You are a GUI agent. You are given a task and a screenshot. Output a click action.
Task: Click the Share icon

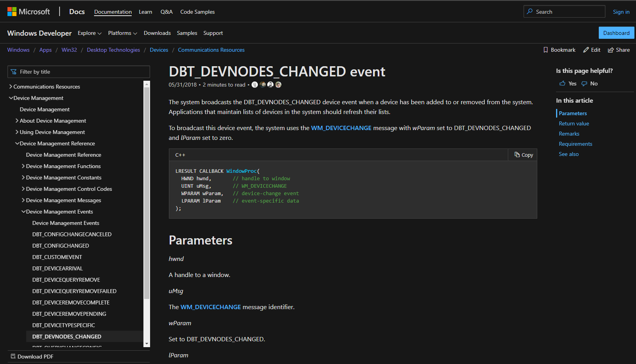pos(611,50)
